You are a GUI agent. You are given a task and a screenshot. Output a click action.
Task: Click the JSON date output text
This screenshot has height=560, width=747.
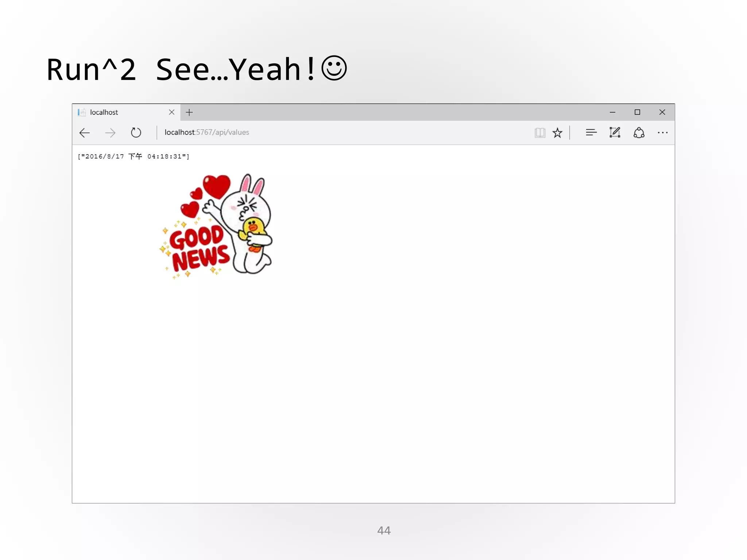(x=133, y=156)
